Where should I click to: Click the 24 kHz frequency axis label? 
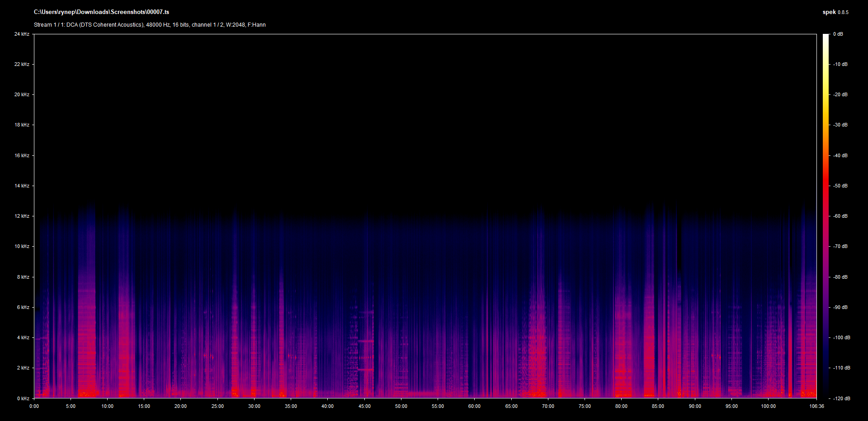click(x=22, y=34)
